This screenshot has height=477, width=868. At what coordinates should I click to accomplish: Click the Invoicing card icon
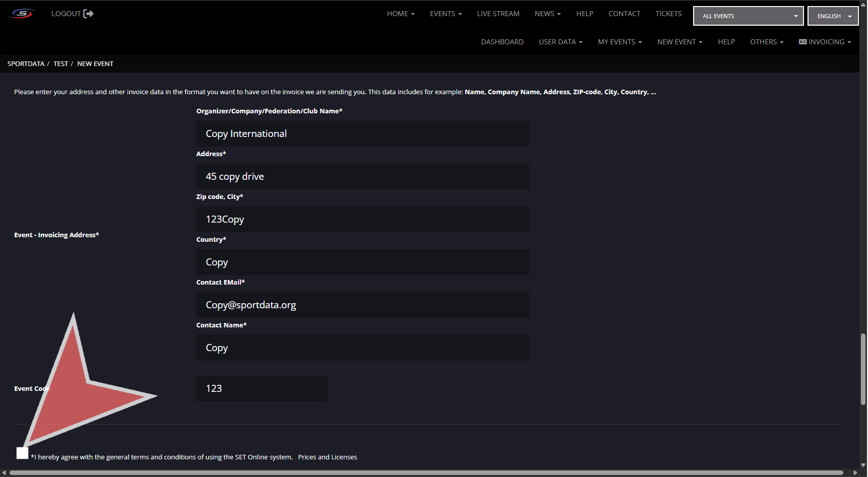pyautogui.click(x=802, y=42)
